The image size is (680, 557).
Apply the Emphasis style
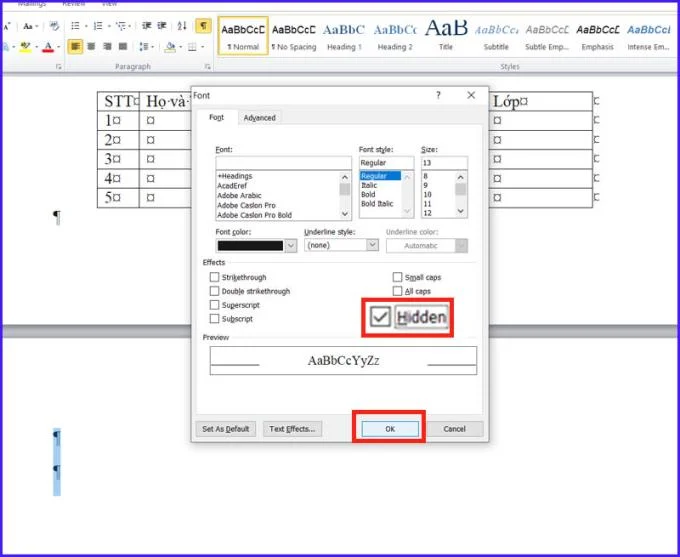point(598,36)
